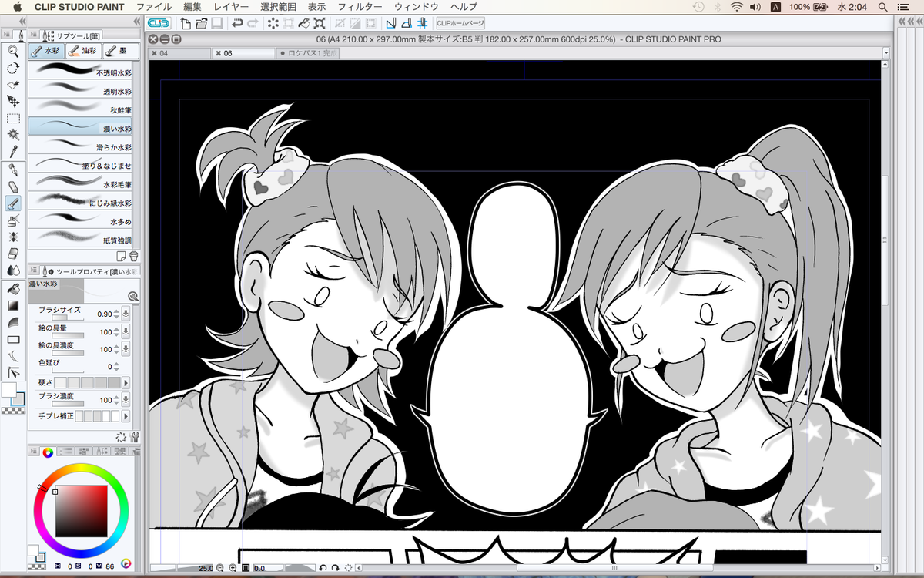Screen dimensions: 924x578
Task: Expand the stabilization arrow indicator
Action: 126,415
